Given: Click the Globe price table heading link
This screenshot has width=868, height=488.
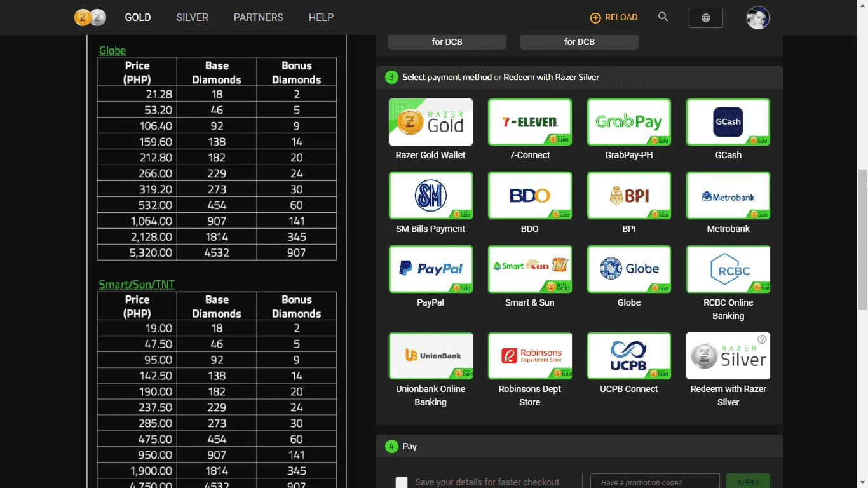Looking at the screenshot, I should tap(112, 51).
